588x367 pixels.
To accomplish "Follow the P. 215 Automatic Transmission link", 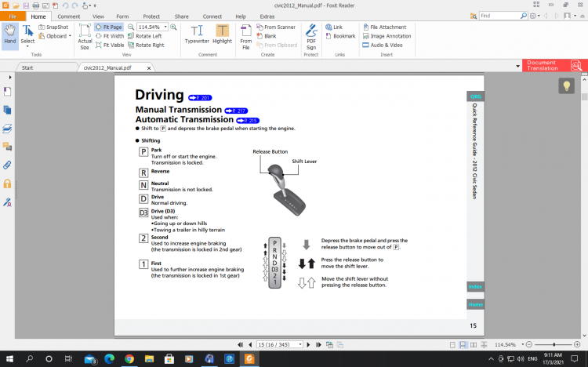I will (x=248, y=121).
